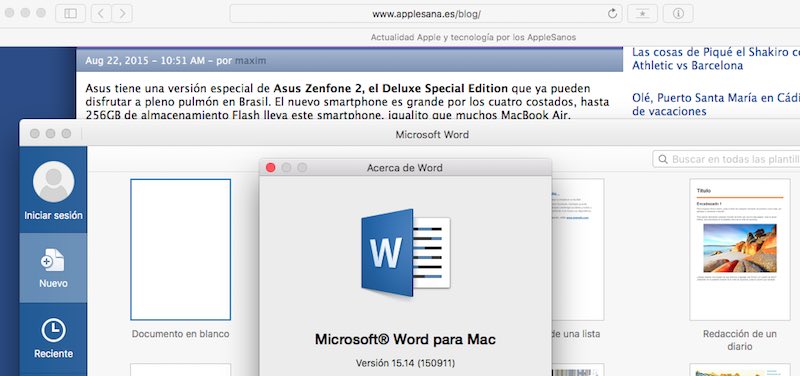Close the Acerca de Word dialog
The width and height of the screenshot is (800, 376).
271,167
